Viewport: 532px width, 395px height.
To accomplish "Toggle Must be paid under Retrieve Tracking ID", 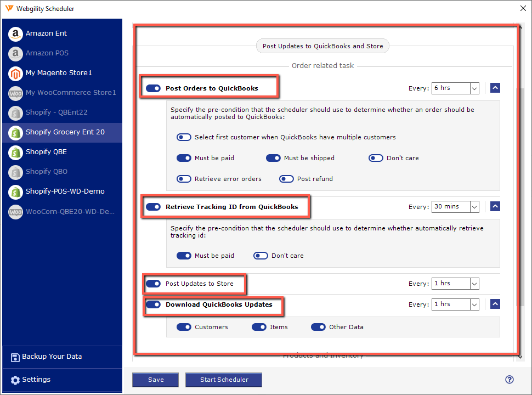I will [184, 256].
